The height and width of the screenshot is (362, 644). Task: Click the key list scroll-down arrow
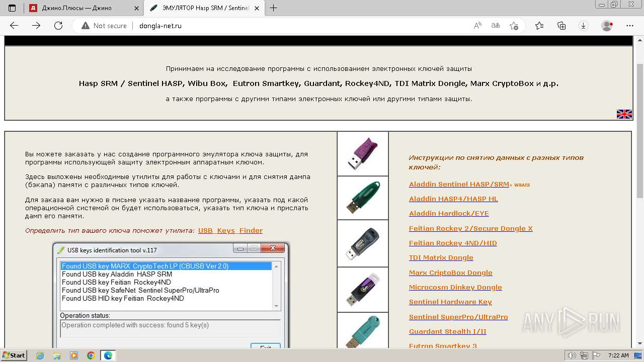276,306
